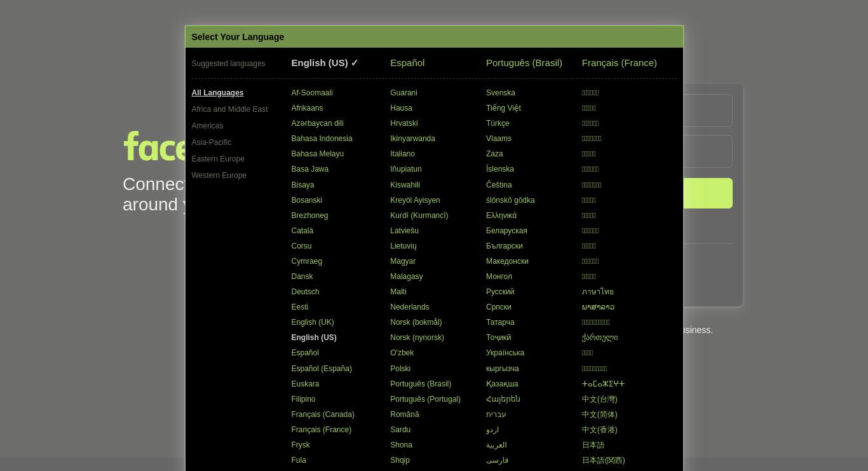
Task: Filter by Africa and Middle East
Action: click(x=229, y=109)
